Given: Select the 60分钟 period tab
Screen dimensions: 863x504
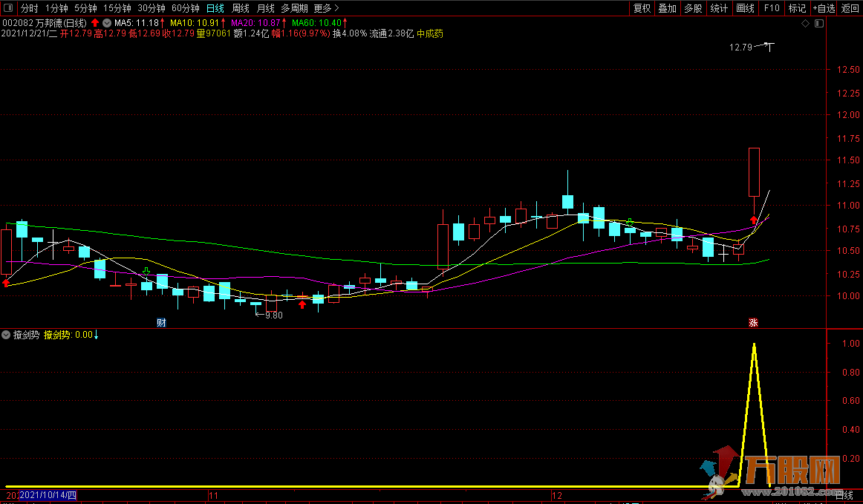Looking at the screenshot, I should [x=185, y=8].
